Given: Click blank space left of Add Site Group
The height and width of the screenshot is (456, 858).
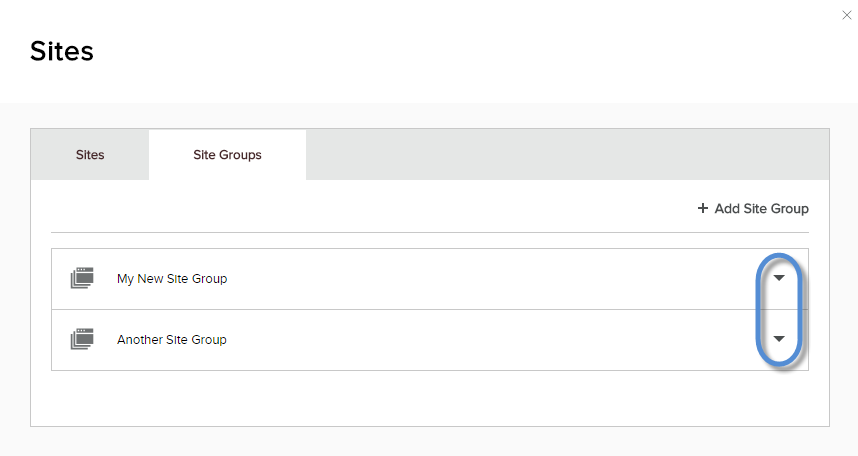Looking at the screenshot, I should [370, 209].
